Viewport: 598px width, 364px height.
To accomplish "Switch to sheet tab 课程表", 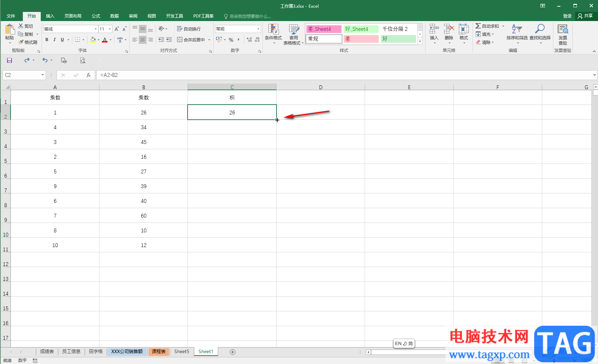I will 158,351.
